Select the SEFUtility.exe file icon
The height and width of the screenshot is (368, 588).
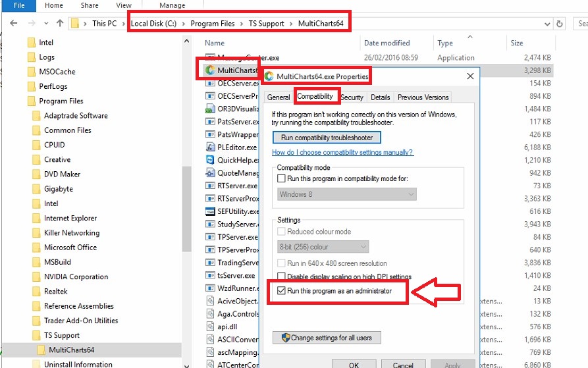pyautogui.click(x=210, y=211)
